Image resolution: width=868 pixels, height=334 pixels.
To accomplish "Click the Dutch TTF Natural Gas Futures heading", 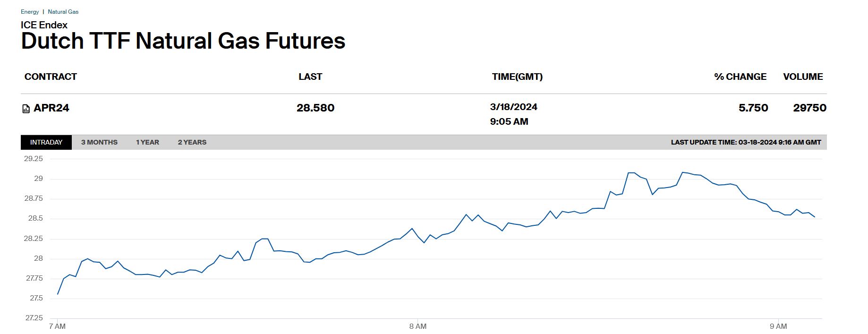I will pos(183,41).
